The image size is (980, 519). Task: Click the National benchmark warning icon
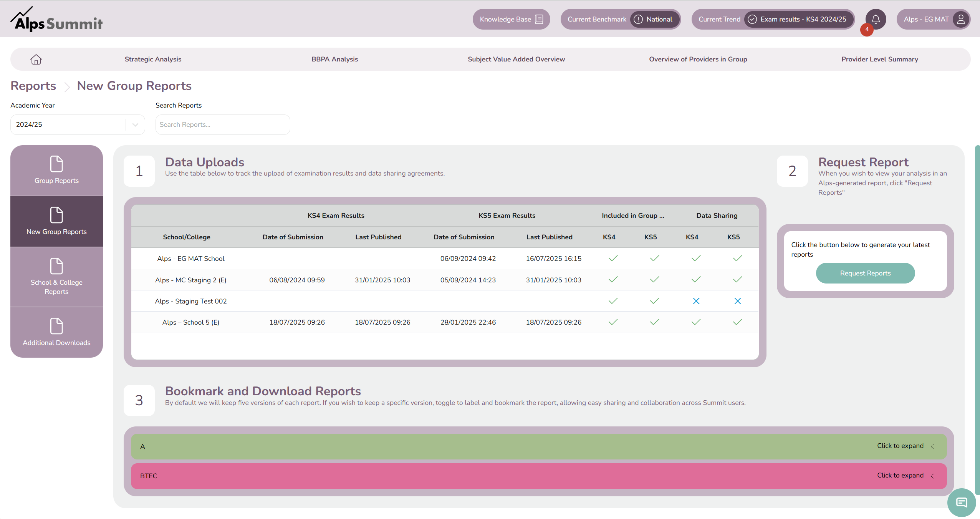point(638,19)
